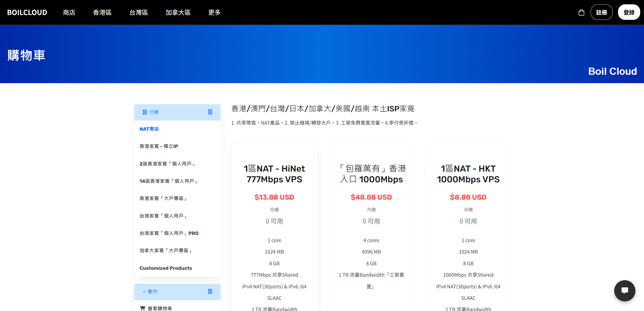Click the $8.88 USD price
The image size is (644, 311).
468,197
